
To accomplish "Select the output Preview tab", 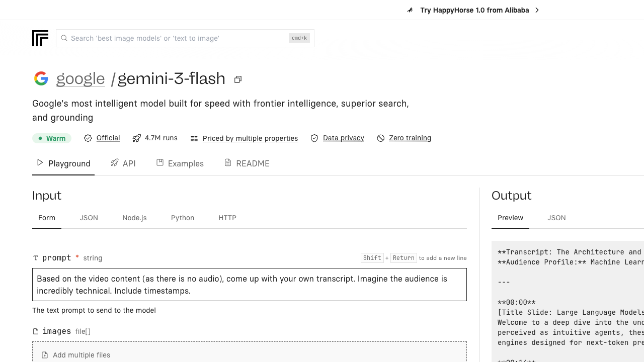I will (x=510, y=218).
